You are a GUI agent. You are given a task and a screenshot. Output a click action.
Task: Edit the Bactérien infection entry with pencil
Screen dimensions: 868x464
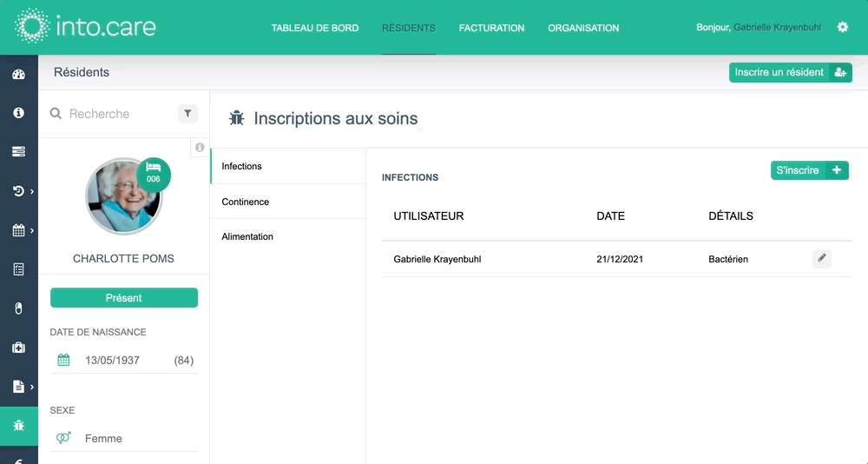point(822,258)
